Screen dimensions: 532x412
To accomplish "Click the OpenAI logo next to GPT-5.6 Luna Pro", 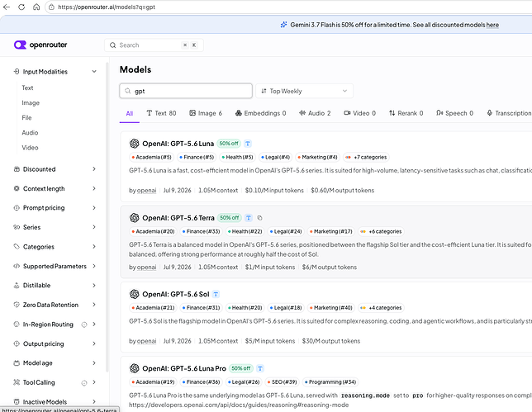I will [135, 368].
